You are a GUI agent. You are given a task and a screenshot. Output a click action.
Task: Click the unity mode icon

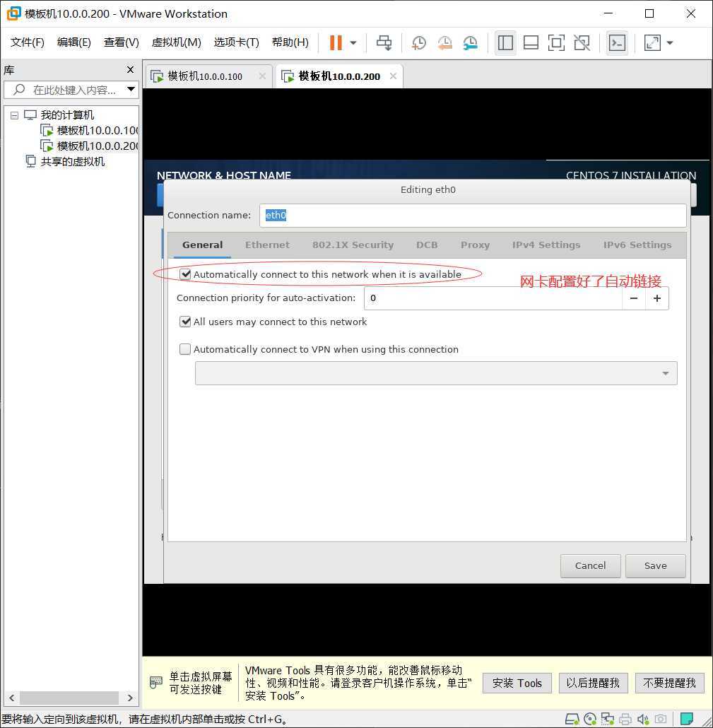pyautogui.click(x=582, y=42)
